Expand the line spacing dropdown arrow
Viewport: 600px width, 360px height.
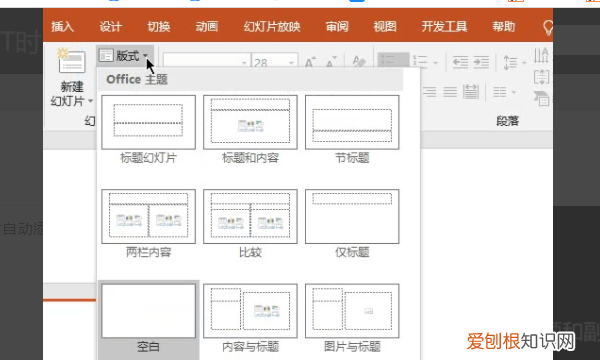524,63
